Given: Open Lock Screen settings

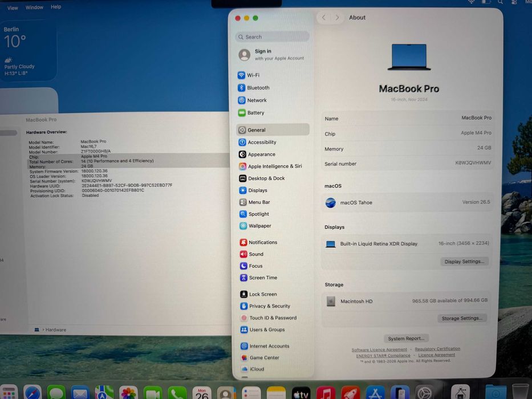Looking at the screenshot, I should point(259,294).
